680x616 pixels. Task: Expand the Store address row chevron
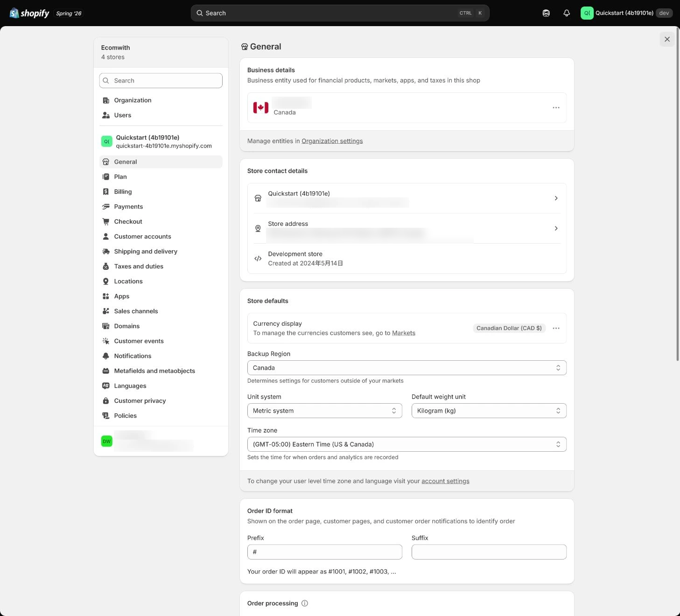pos(556,228)
